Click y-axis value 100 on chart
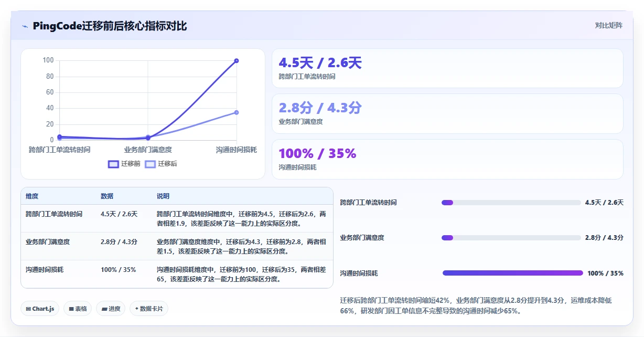Screen dimensions: 644x337 [x=48, y=60]
